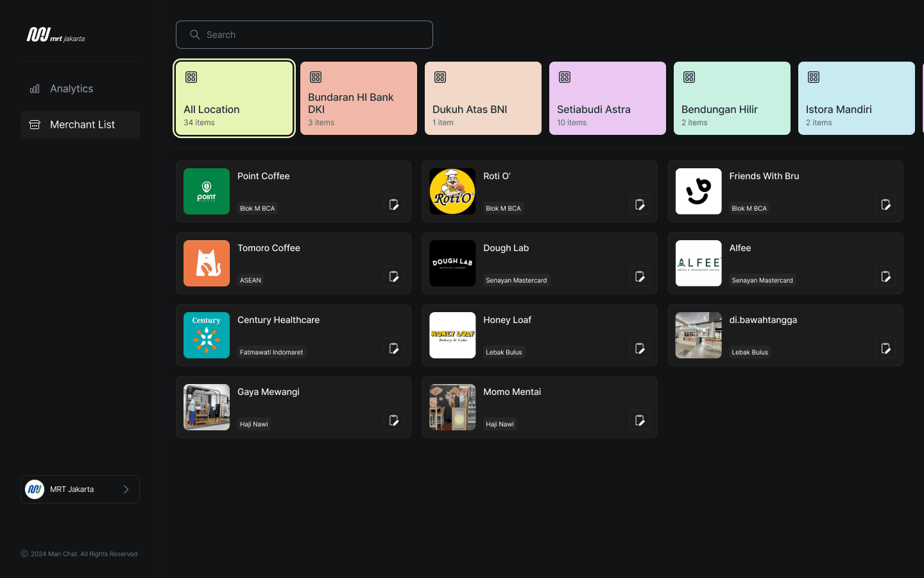
Task: Click the grid icon on All Location card
Action: [191, 77]
